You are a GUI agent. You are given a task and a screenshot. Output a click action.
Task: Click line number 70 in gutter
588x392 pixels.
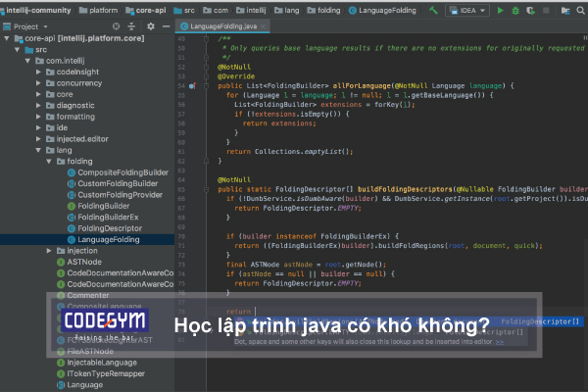[181, 237]
